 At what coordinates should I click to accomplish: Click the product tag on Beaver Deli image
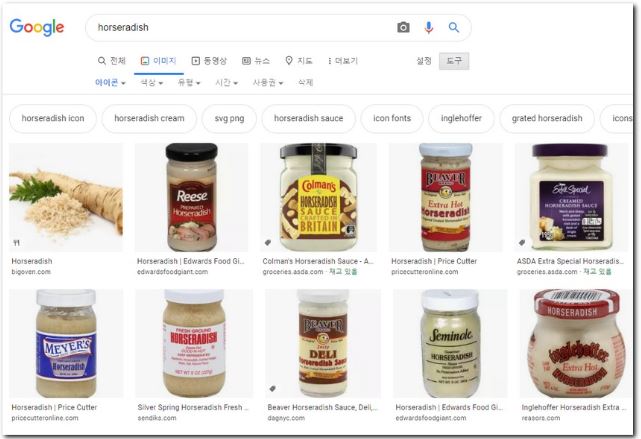[x=272, y=388]
